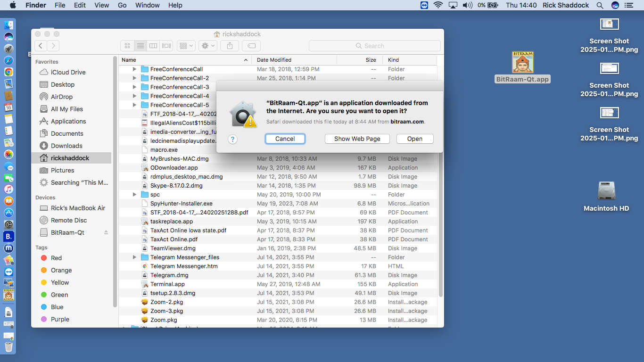Select the Red tag in sidebar
644x362 pixels.
click(56, 258)
